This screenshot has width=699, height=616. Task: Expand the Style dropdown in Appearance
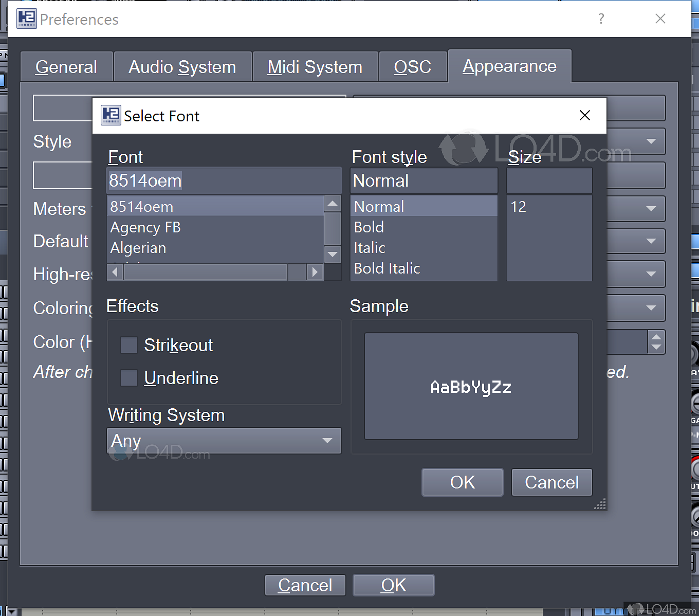point(651,141)
